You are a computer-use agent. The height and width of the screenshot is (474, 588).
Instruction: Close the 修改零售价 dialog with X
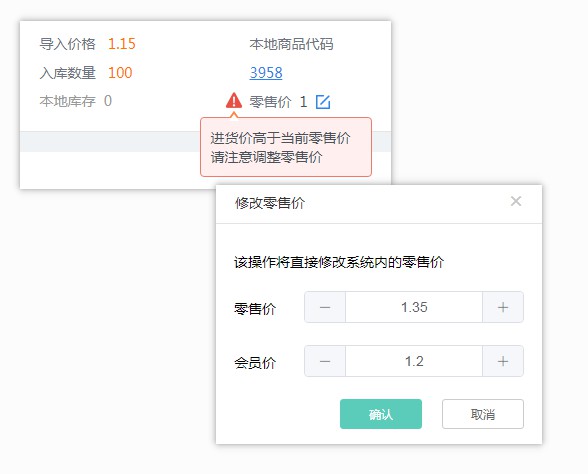click(516, 201)
